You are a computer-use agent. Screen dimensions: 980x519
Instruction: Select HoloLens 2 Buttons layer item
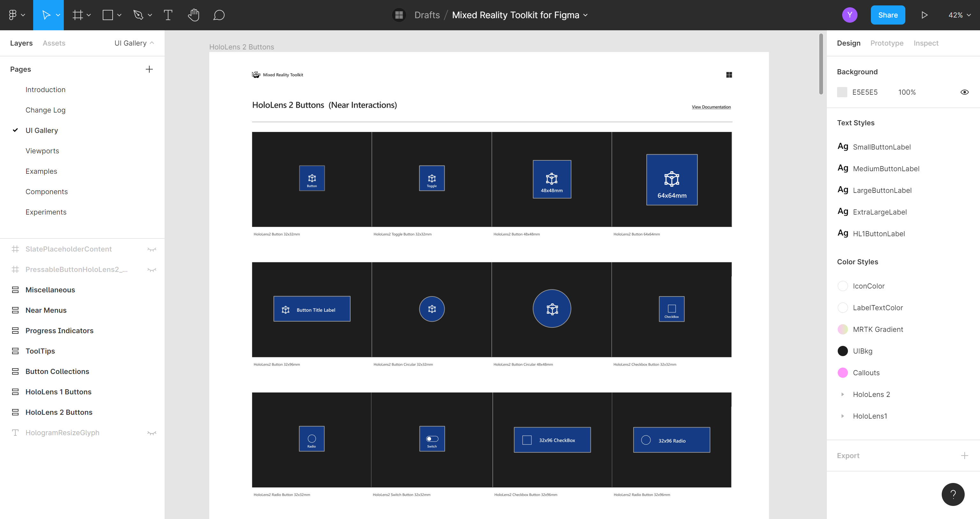pos(59,412)
